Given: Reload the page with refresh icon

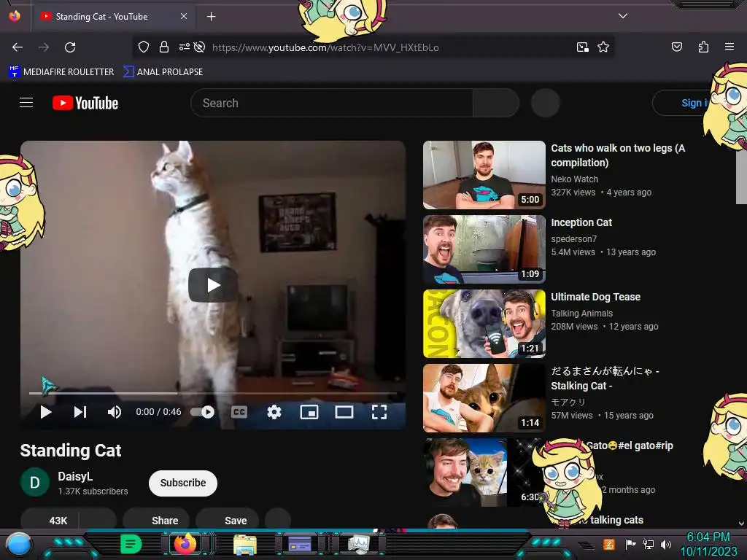Looking at the screenshot, I should tap(71, 47).
